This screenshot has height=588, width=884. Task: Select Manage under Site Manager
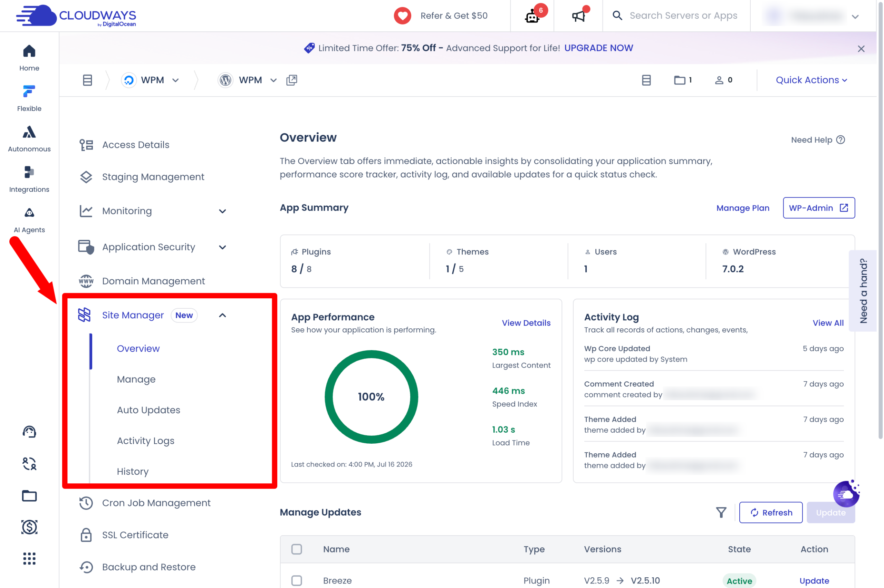[136, 379]
